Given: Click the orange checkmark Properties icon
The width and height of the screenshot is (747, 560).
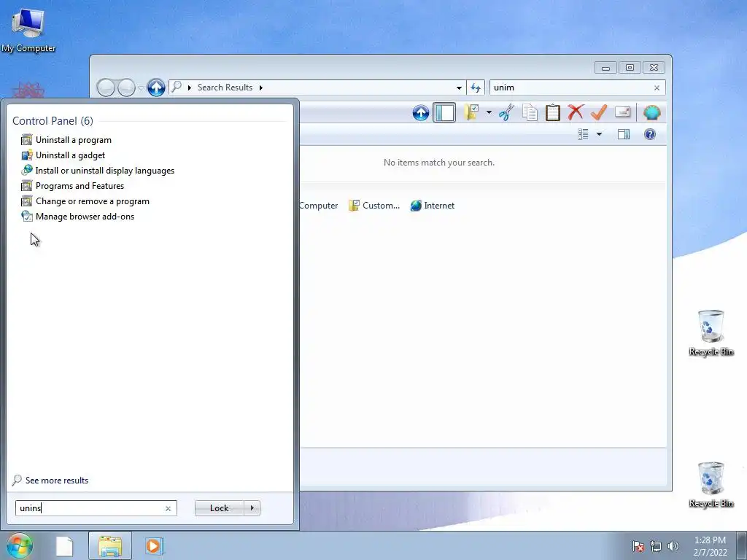Looking at the screenshot, I should (x=599, y=112).
